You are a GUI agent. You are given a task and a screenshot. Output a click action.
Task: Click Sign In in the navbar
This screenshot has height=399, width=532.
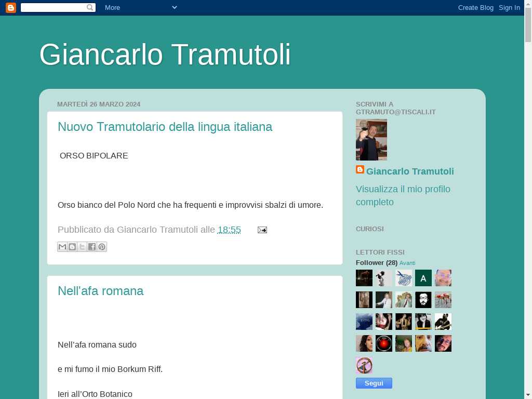coord(509,7)
